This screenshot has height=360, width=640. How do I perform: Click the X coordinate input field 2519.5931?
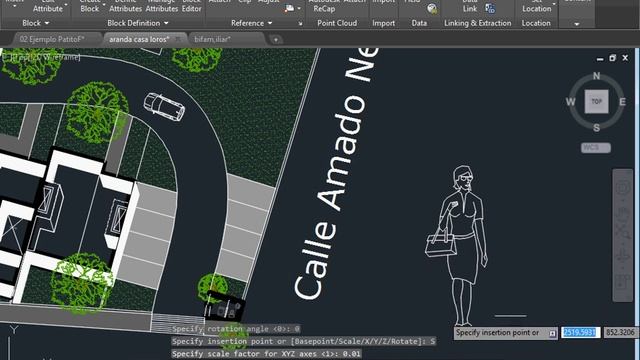[x=580, y=333]
